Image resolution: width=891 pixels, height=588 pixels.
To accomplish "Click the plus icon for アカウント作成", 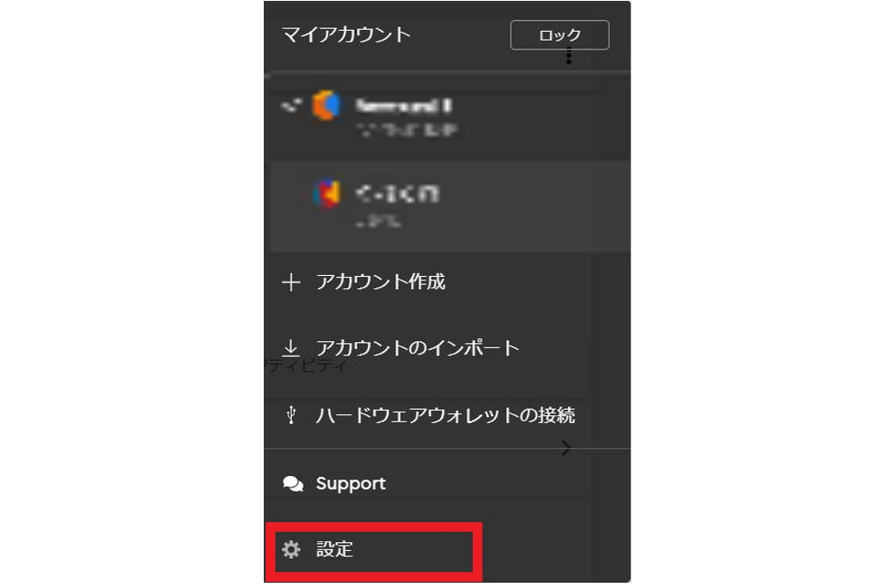I will pyautogui.click(x=291, y=282).
